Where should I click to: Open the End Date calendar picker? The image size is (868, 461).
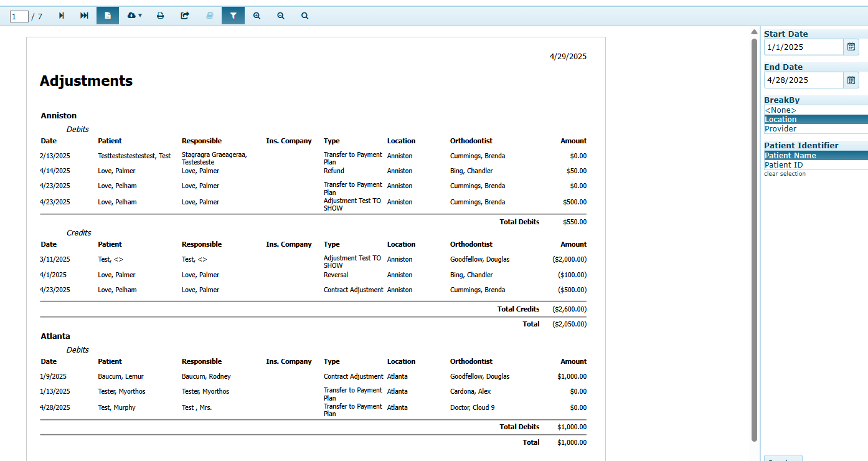click(851, 80)
